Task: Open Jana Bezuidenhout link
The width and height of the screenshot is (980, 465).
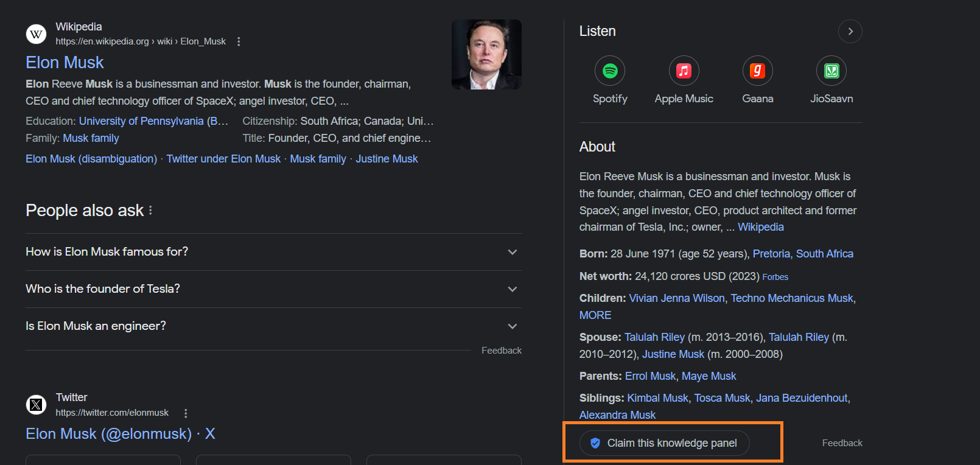Action: (802, 398)
